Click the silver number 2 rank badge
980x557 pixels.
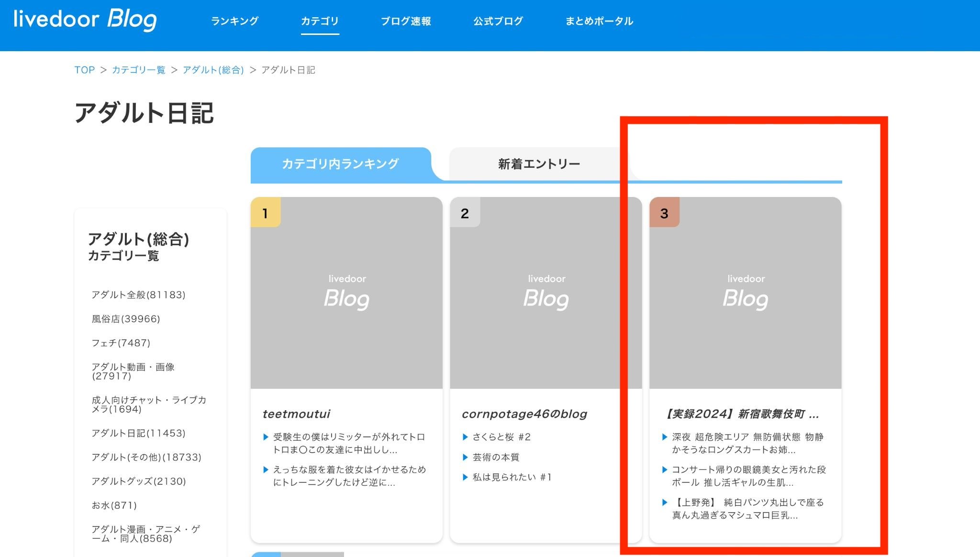(x=465, y=212)
